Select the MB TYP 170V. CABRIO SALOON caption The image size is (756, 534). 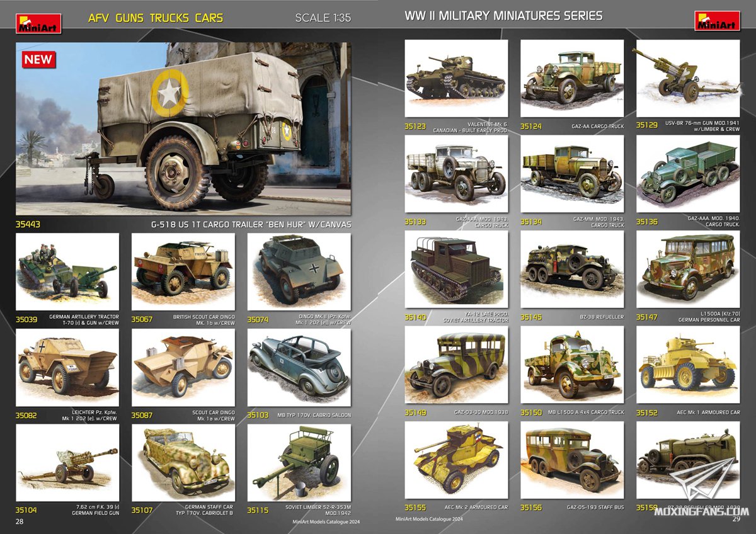314,416
